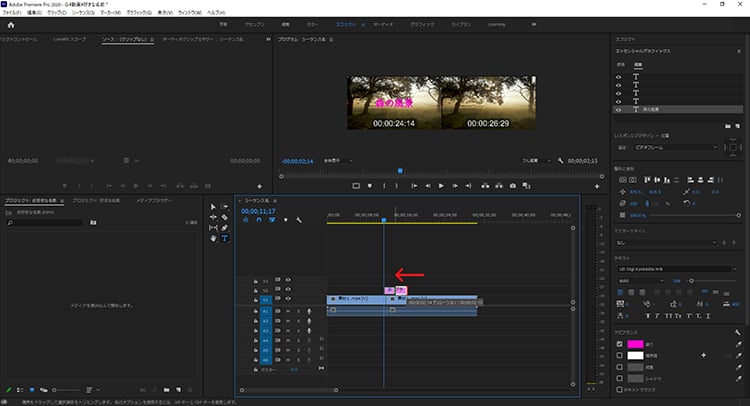Image resolution: width=750 pixels, height=406 pixels.
Task: Click the Home icon
Action: 11,25
